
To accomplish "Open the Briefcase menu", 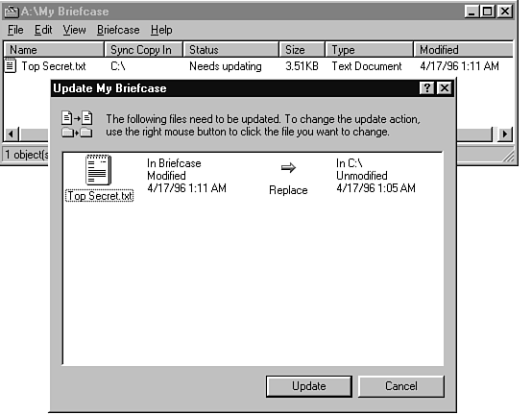I will click(118, 30).
